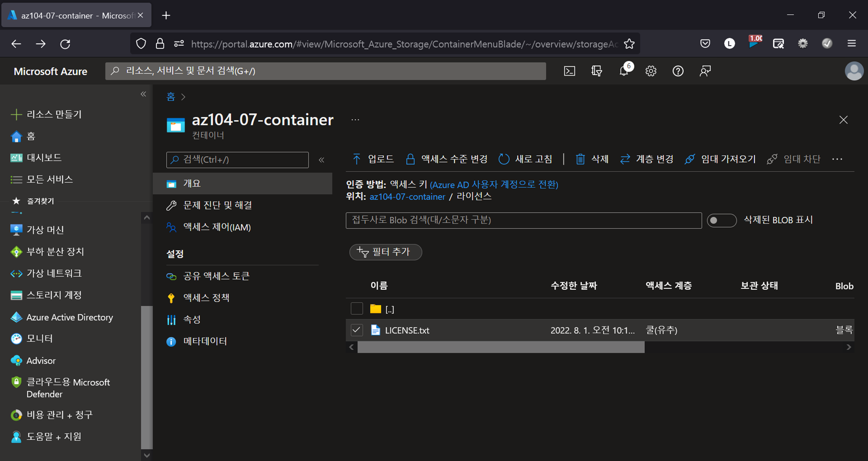The image size is (868, 461).
Task: Click the browser reload button
Action: (65, 44)
